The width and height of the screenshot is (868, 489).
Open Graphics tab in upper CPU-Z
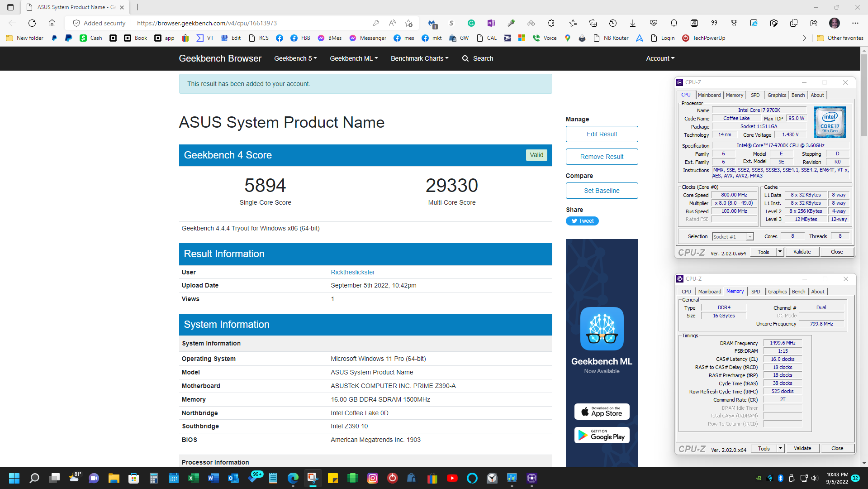[777, 95]
